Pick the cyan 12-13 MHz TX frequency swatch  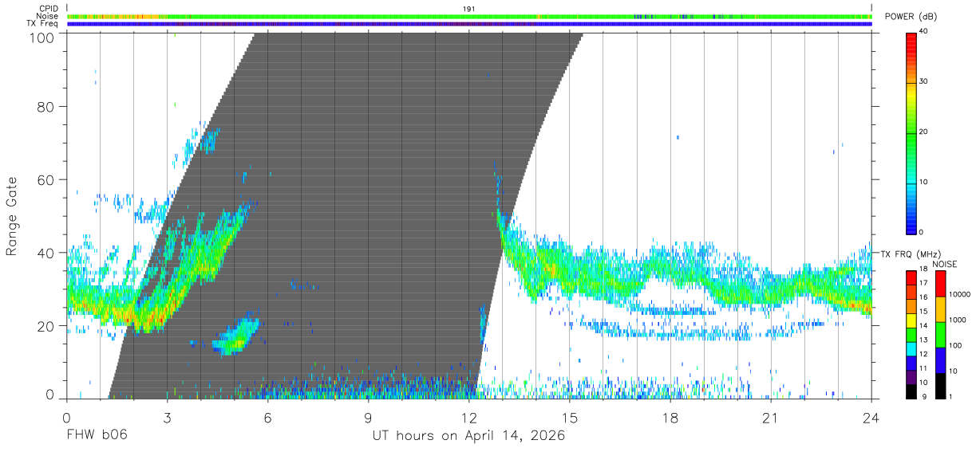[911, 349]
